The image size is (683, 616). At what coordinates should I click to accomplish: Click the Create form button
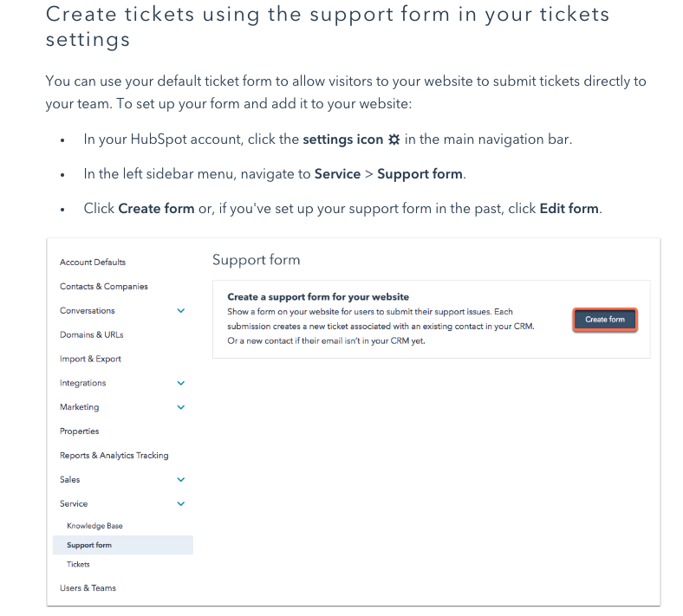pos(604,320)
